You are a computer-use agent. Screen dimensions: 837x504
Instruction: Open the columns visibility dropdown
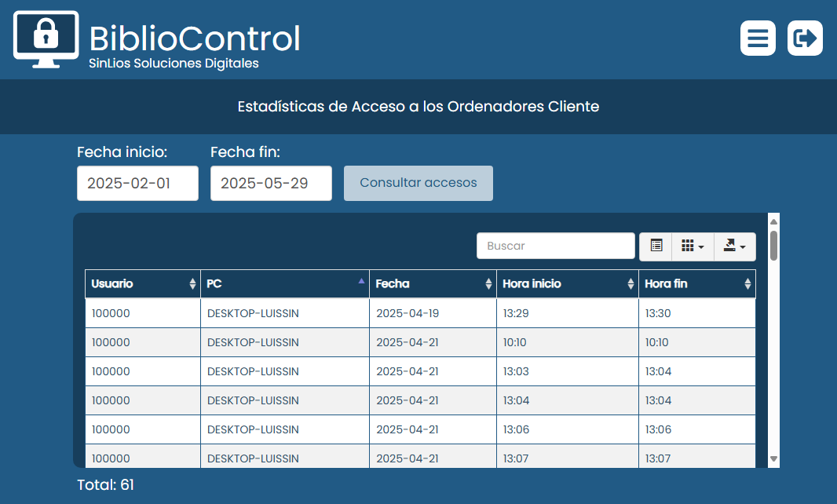pyautogui.click(x=692, y=246)
